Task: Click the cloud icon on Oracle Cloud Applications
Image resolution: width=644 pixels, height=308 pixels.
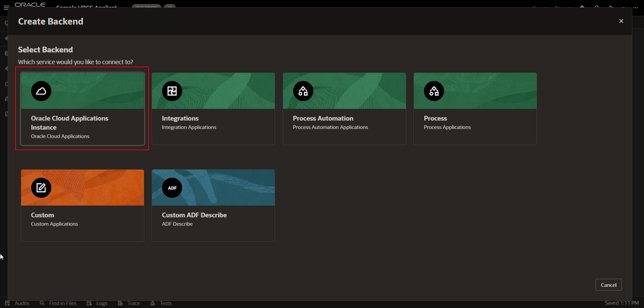Action: point(41,91)
